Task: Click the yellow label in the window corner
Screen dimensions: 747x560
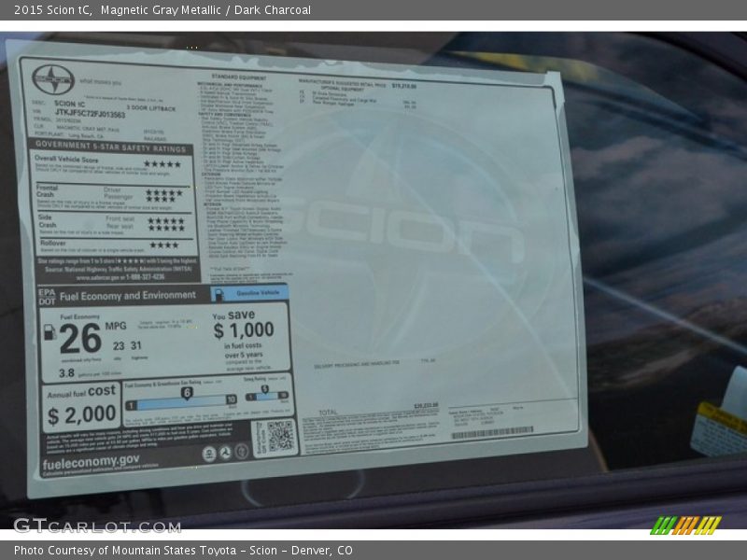Action: point(718,431)
